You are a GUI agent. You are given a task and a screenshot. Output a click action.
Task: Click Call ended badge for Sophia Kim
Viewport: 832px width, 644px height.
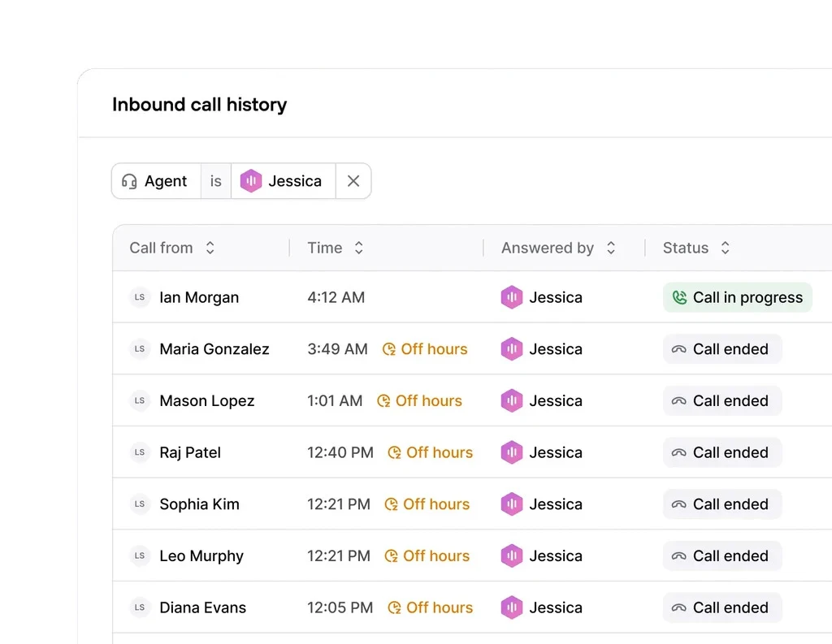point(722,504)
